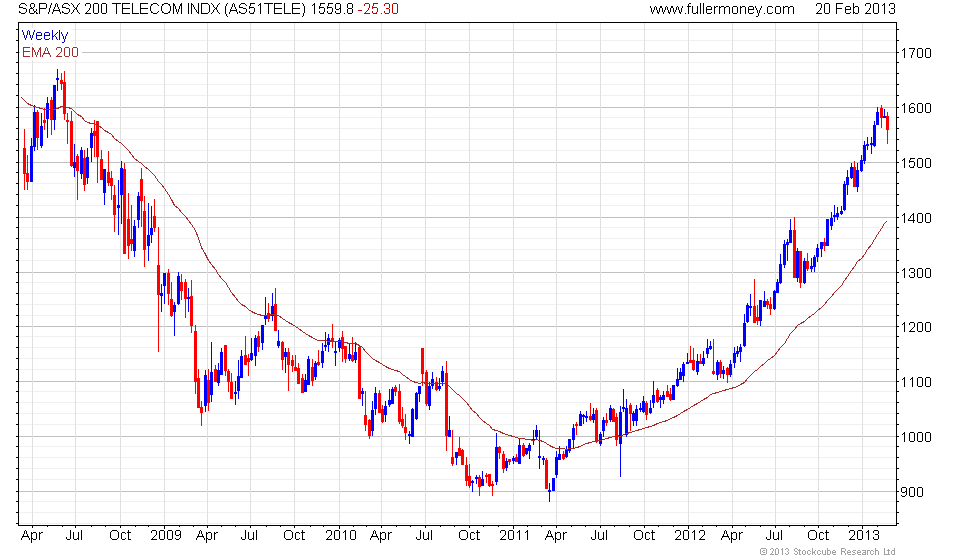Click the '2011' x-axis year label

pos(514,536)
